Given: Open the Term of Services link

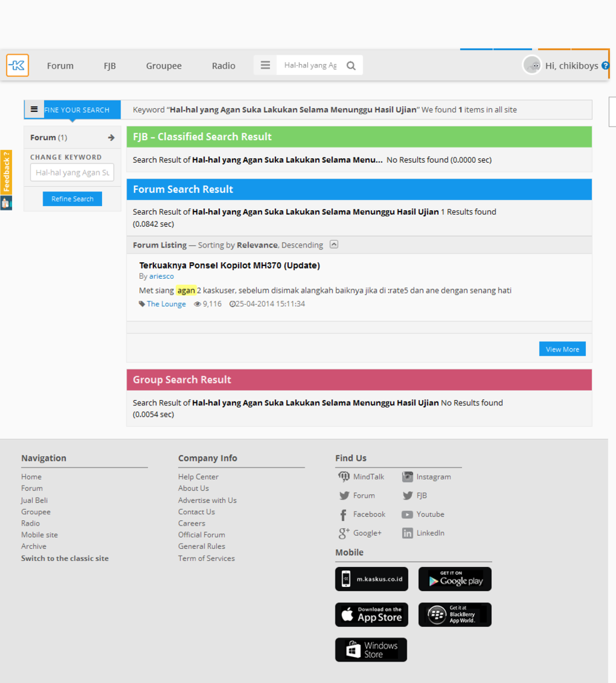Looking at the screenshot, I should 207,558.
